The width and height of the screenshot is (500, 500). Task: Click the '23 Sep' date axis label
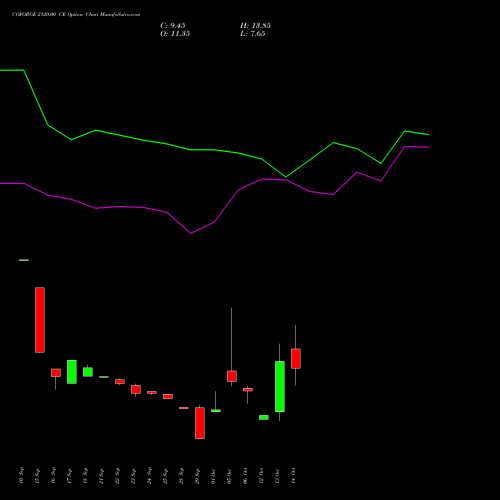[x=134, y=476]
